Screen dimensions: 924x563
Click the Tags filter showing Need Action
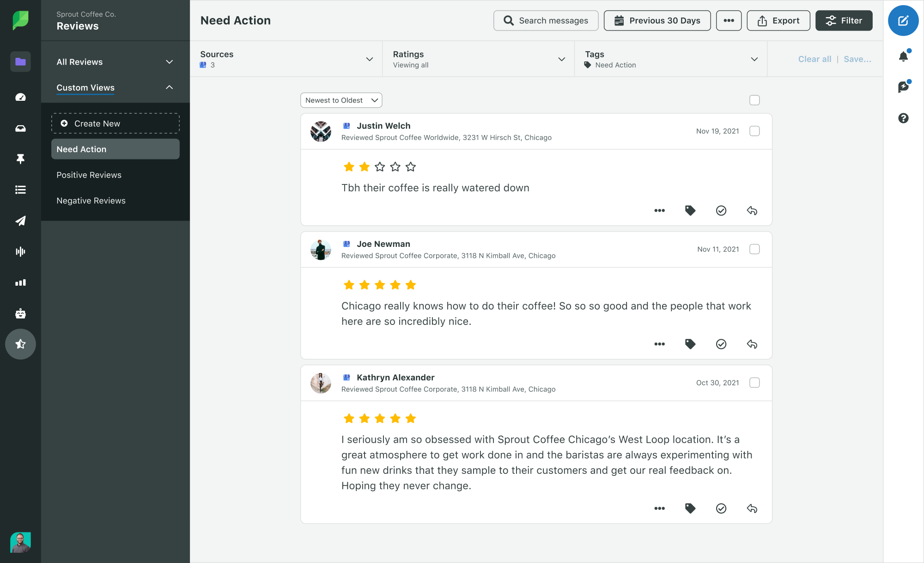670,59
